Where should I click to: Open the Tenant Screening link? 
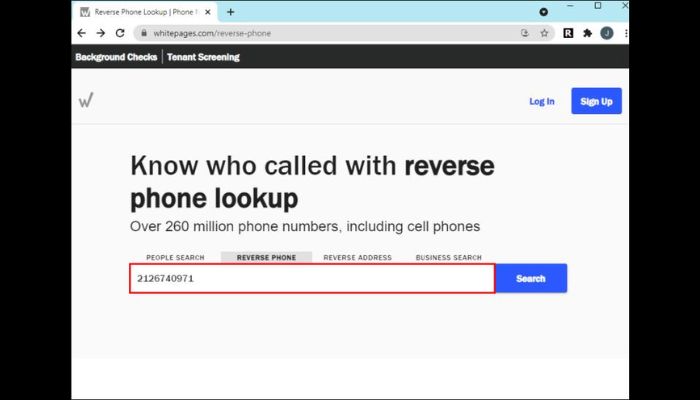point(203,57)
